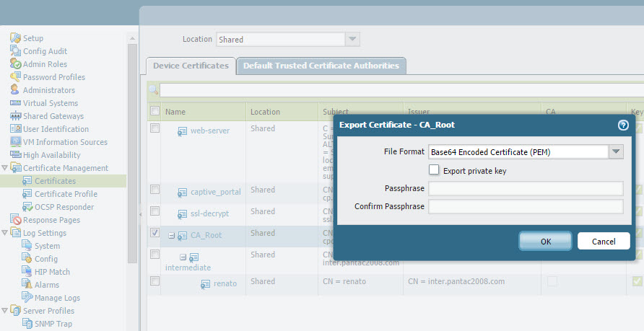Viewport: 644px width, 331px height.
Task: Switch to Default Trusted Certificate Authorities tab
Action: [x=321, y=66]
